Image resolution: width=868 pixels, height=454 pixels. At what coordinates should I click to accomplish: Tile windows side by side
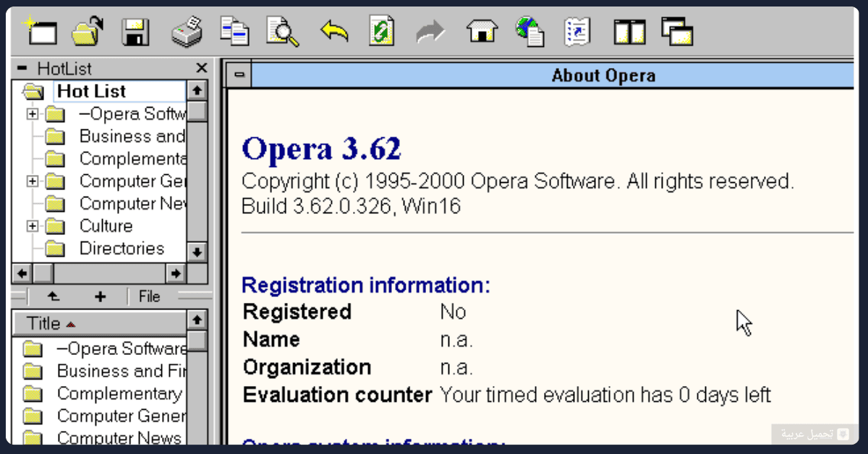coord(629,33)
